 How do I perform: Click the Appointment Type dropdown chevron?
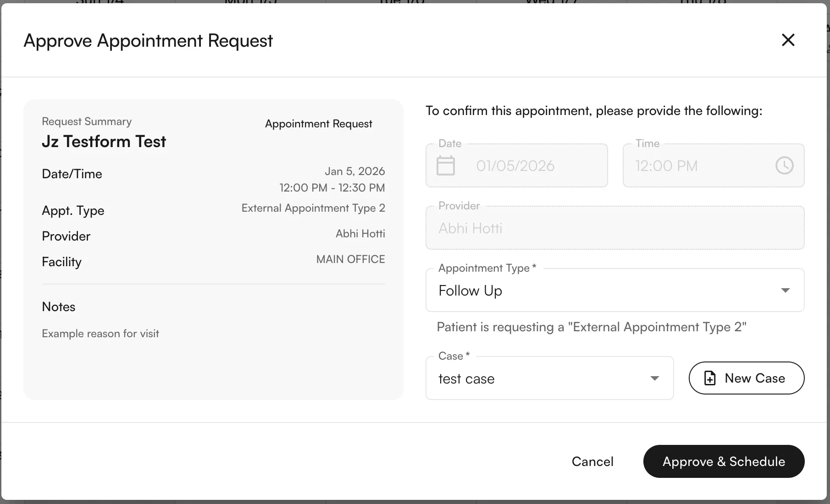786,290
